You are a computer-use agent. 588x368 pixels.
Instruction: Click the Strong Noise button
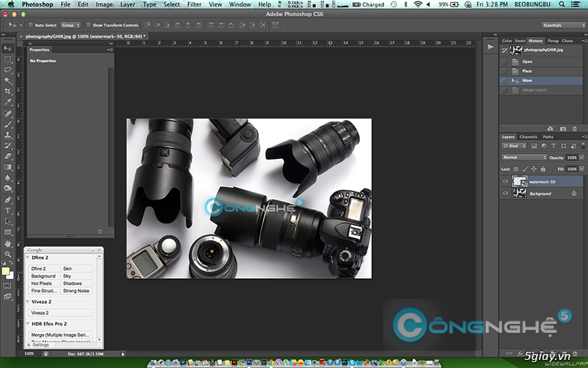[x=76, y=291]
